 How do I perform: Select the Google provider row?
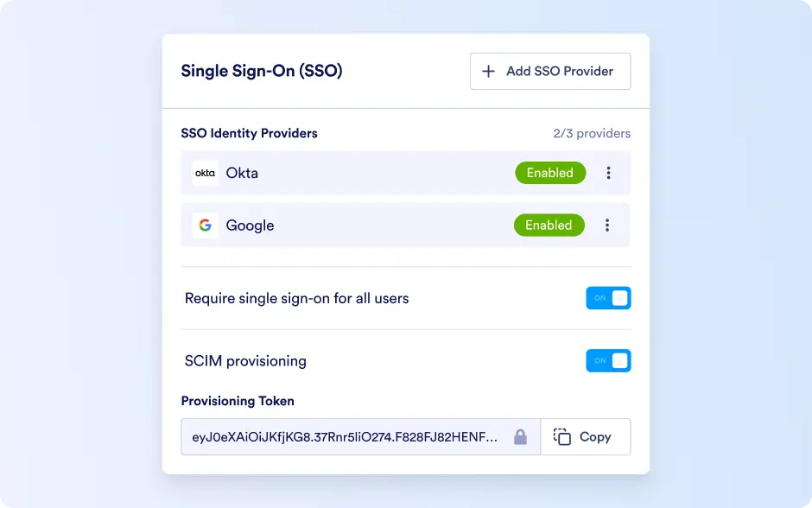[405, 225]
